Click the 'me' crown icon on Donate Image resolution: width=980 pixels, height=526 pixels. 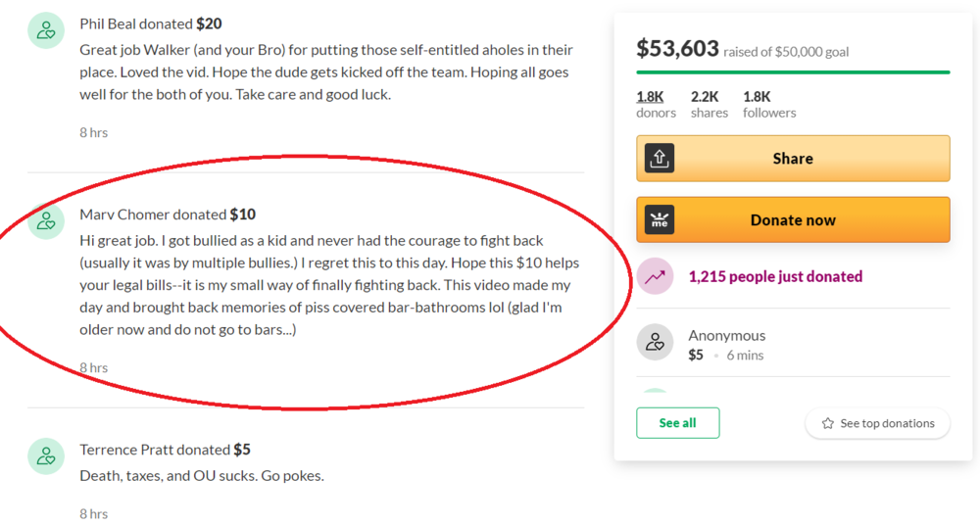click(x=660, y=220)
